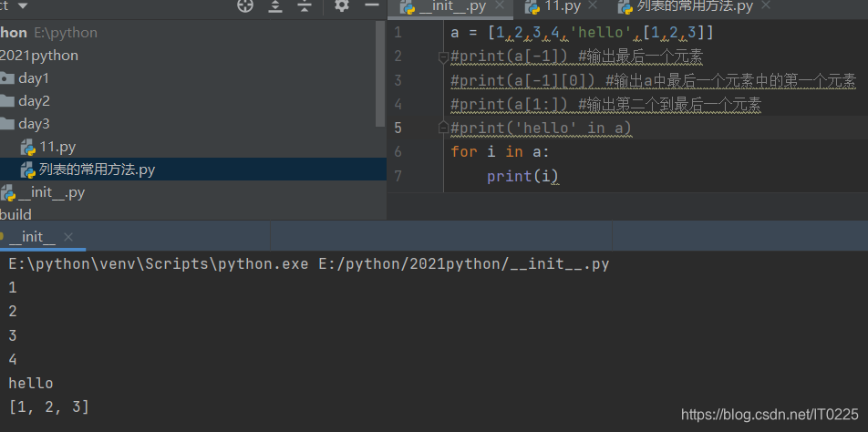Screen dimensions: 868x432
Task: Switch to the 列表的常用方法.py editor tab
Action: 695,6
